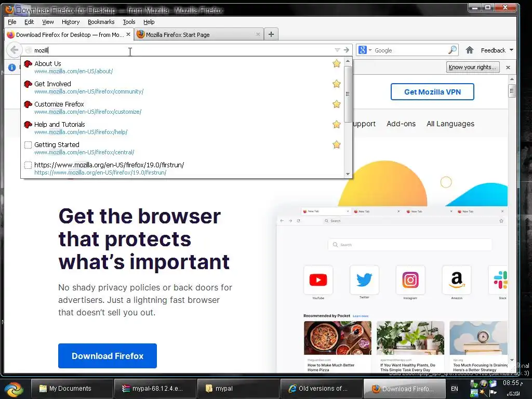Click the info icon on notification bar
Image resolution: width=532 pixels, height=399 pixels.
point(12,67)
